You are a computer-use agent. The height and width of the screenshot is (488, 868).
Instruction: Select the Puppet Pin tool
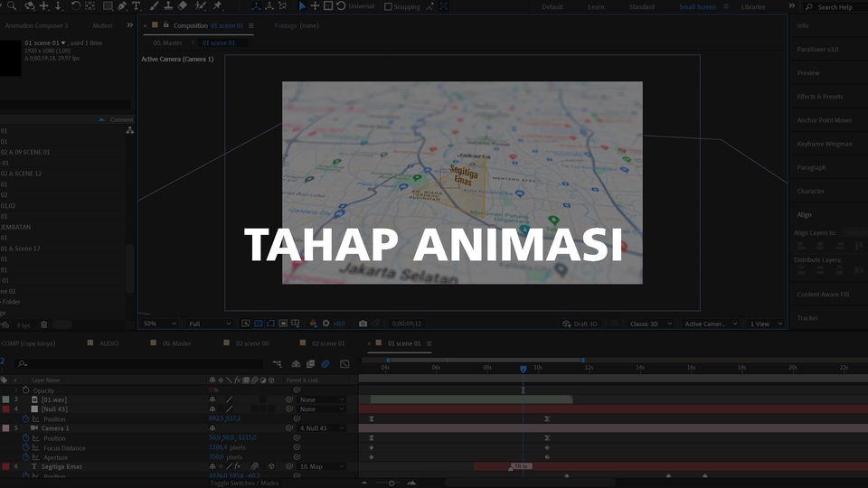click(218, 6)
